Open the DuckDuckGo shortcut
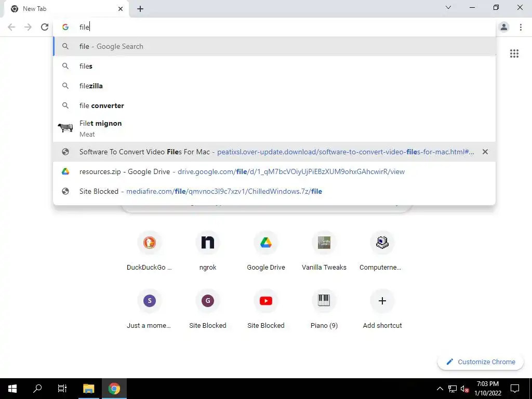The image size is (532, 399). [149, 250]
